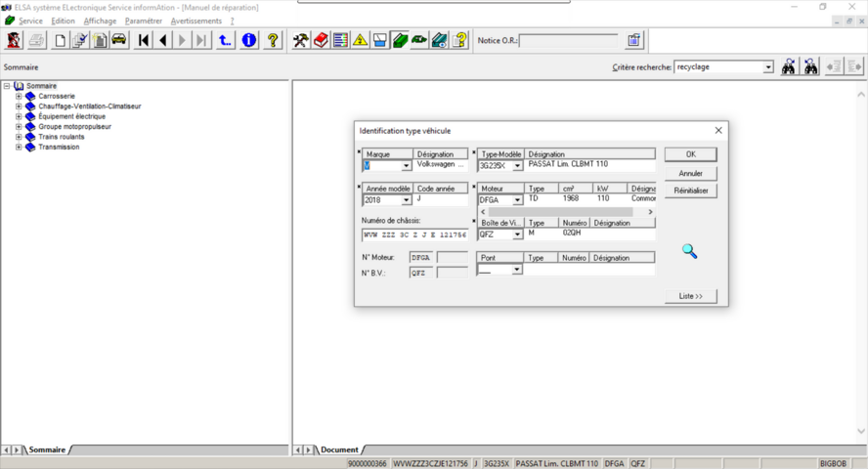Open the Affichage menu

point(100,21)
